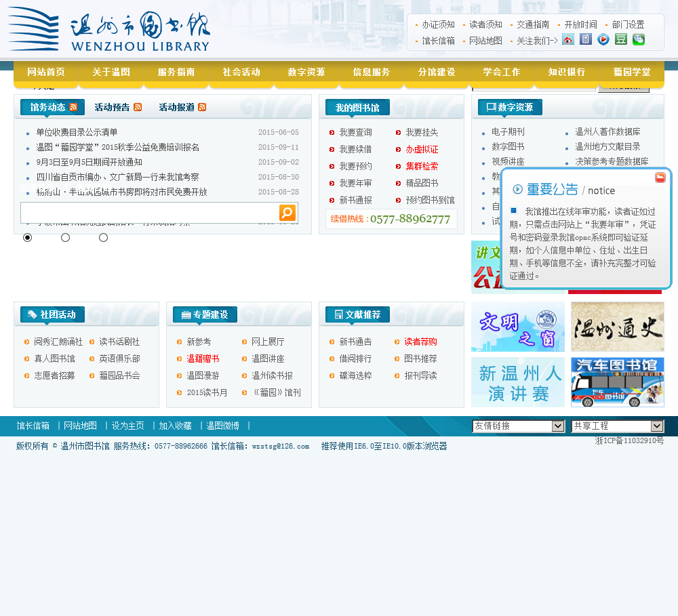678x616 pixels.
Task: Click the play icon beside 重要公告
Action: click(x=517, y=189)
